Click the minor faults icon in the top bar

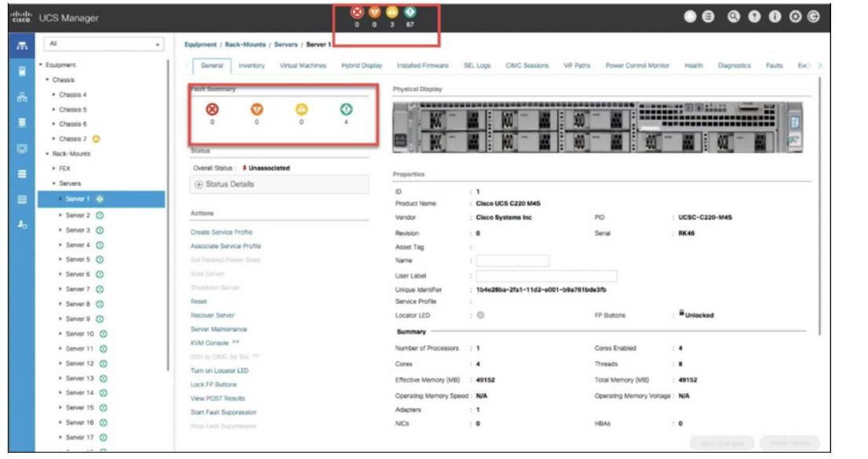(x=392, y=12)
